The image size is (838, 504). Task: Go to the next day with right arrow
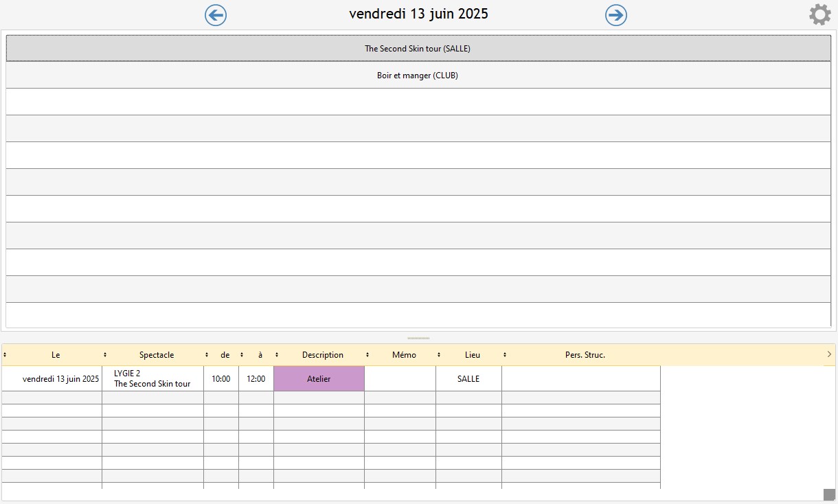pyautogui.click(x=616, y=15)
